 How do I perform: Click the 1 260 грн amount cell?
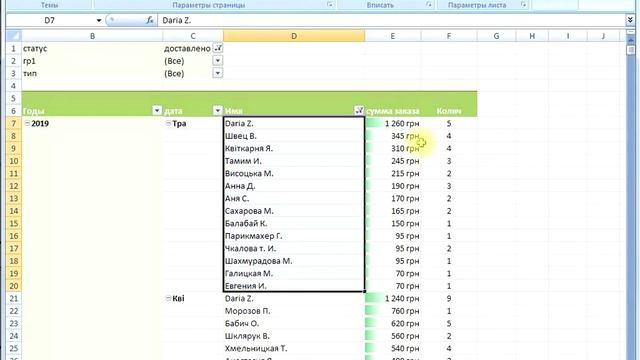click(393, 123)
